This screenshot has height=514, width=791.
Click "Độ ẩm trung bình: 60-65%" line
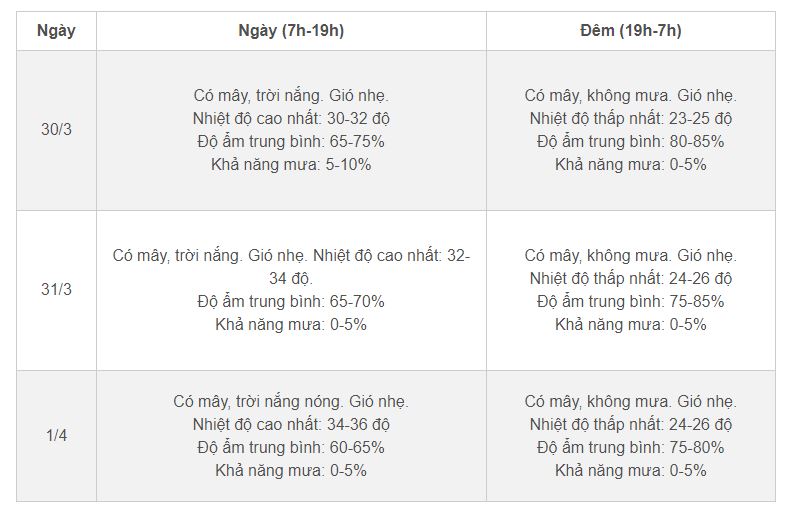pyautogui.click(x=291, y=447)
